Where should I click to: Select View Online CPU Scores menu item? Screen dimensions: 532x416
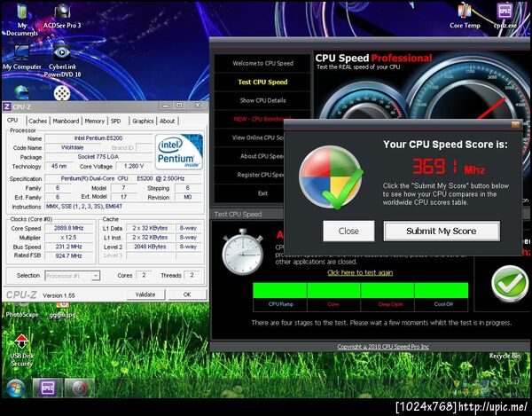250,137
